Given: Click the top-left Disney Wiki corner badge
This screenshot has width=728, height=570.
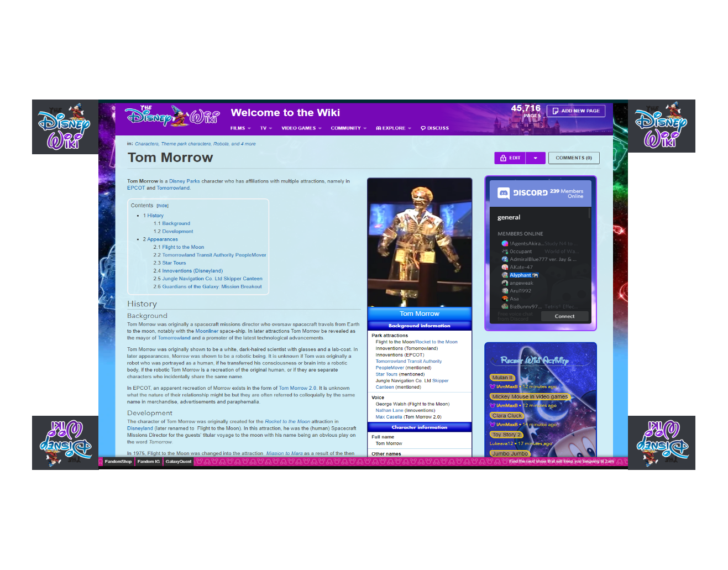Looking at the screenshot, I should (65, 127).
